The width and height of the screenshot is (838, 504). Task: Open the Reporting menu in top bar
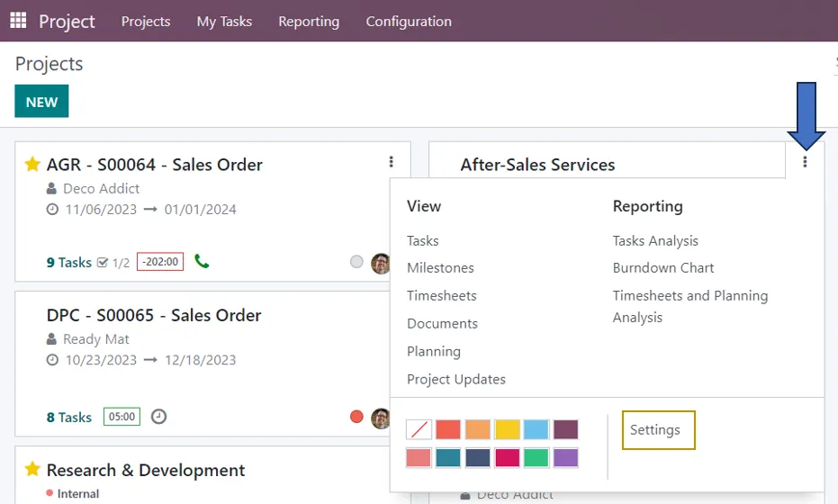[x=309, y=22]
